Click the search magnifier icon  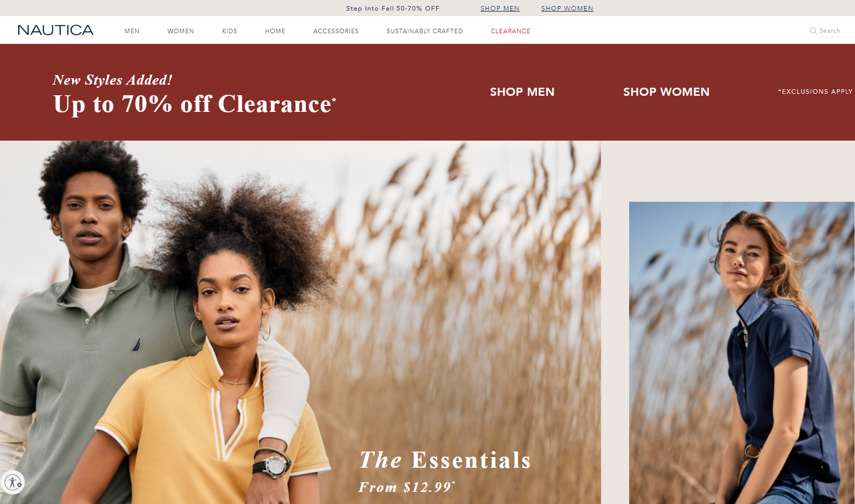coord(813,31)
